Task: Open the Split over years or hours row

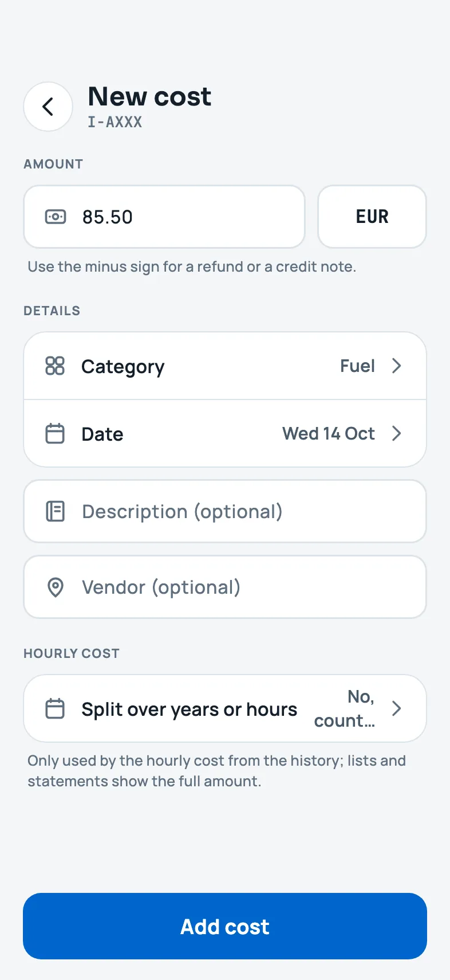Action: (225, 708)
